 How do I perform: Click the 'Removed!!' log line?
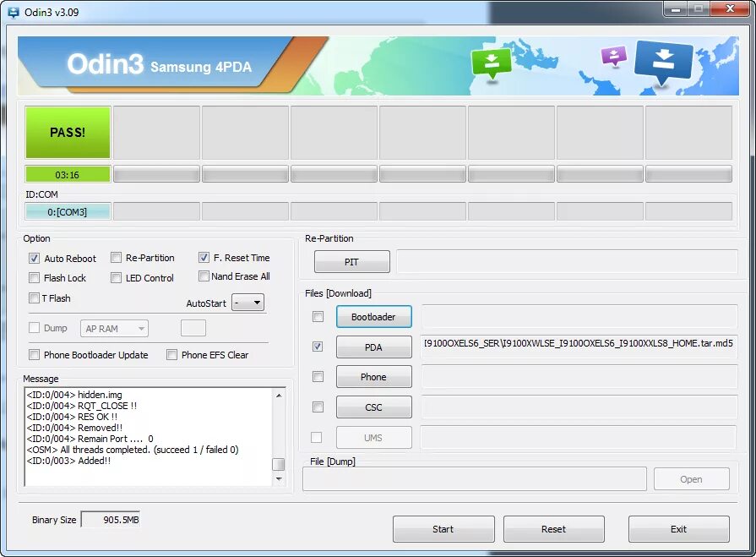74,428
